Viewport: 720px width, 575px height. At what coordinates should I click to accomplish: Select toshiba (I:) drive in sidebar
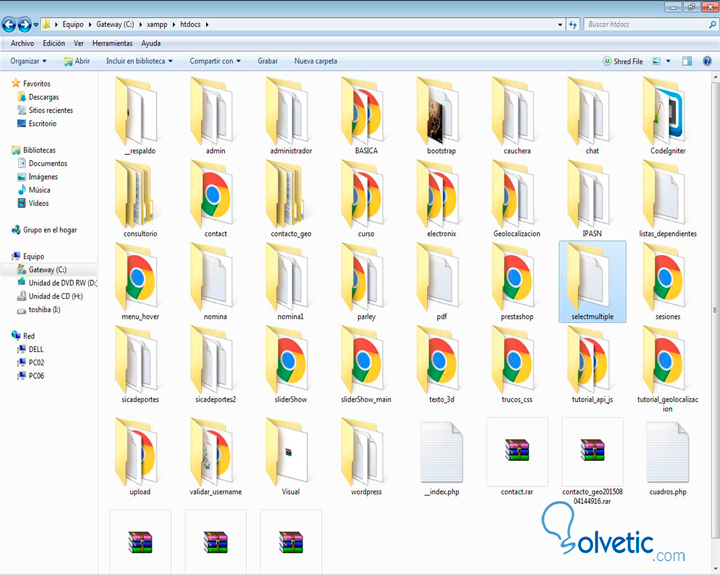click(39, 310)
